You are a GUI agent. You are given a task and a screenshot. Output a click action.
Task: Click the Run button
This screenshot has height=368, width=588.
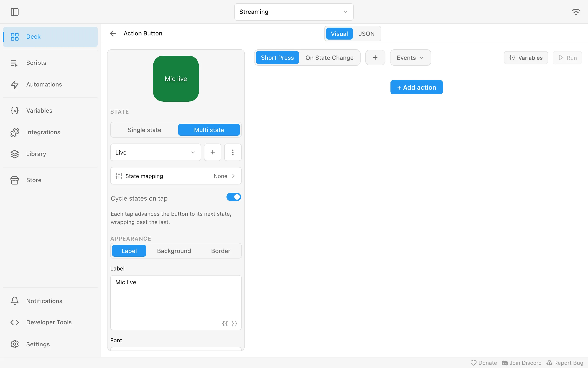(567, 58)
